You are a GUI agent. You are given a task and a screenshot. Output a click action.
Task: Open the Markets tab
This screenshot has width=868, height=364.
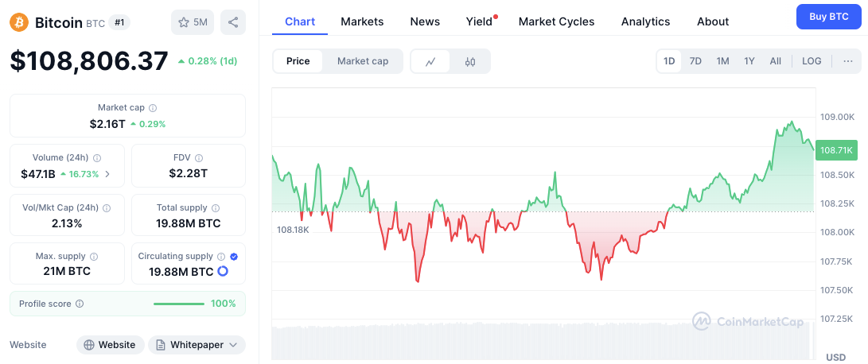point(362,21)
